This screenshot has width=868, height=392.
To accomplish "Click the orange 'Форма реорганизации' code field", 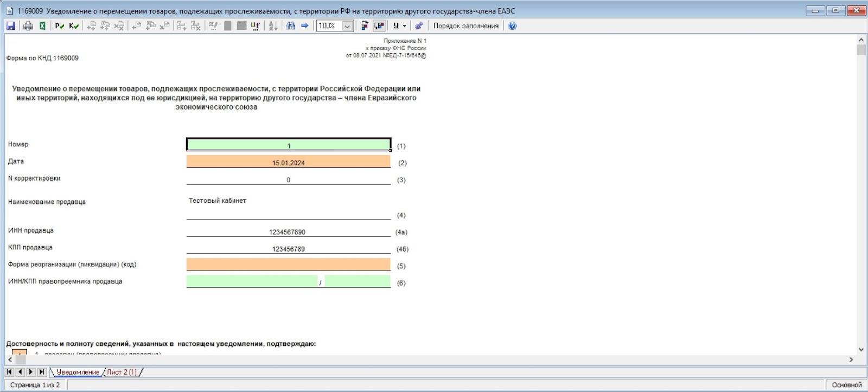I will tap(288, 264).
